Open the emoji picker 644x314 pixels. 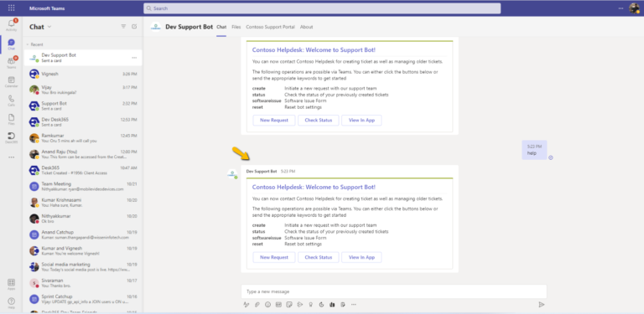(267, 304)
